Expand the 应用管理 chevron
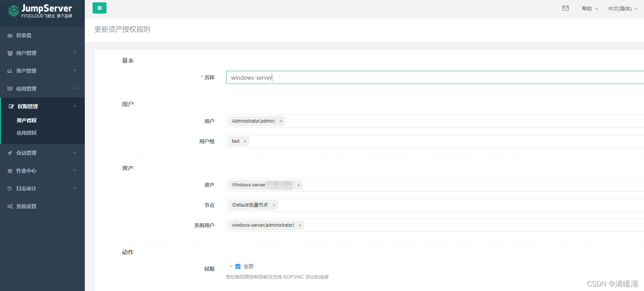The width and height of the screenshot is (644, 291). (x=75, y=88)
